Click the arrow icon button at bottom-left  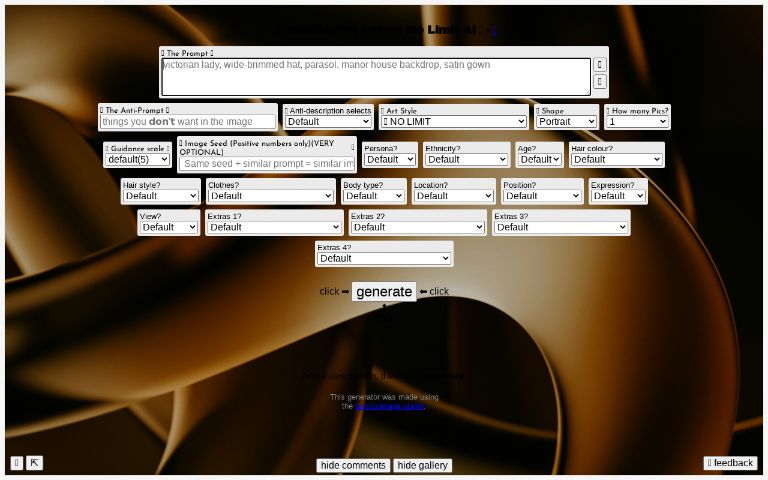point(34,463)
